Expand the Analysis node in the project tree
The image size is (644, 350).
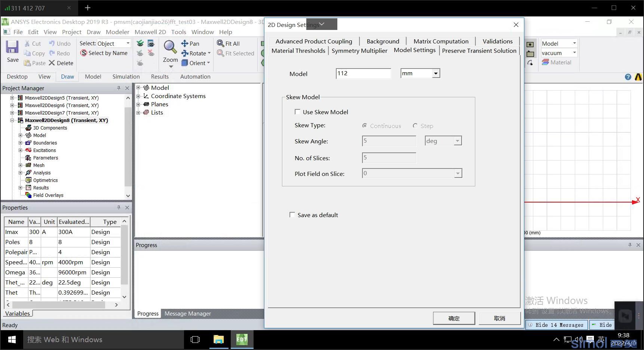[x=21, y=173]
